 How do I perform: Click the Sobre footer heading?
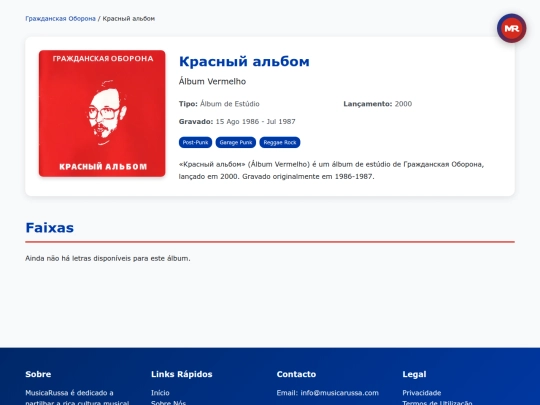[x=38, y=374]
